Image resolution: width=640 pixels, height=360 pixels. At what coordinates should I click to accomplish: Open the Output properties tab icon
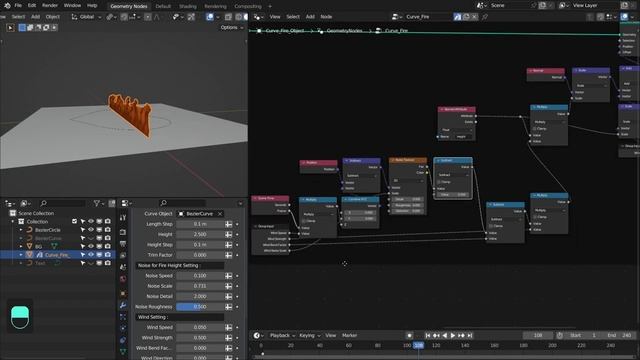click(123, 244)
